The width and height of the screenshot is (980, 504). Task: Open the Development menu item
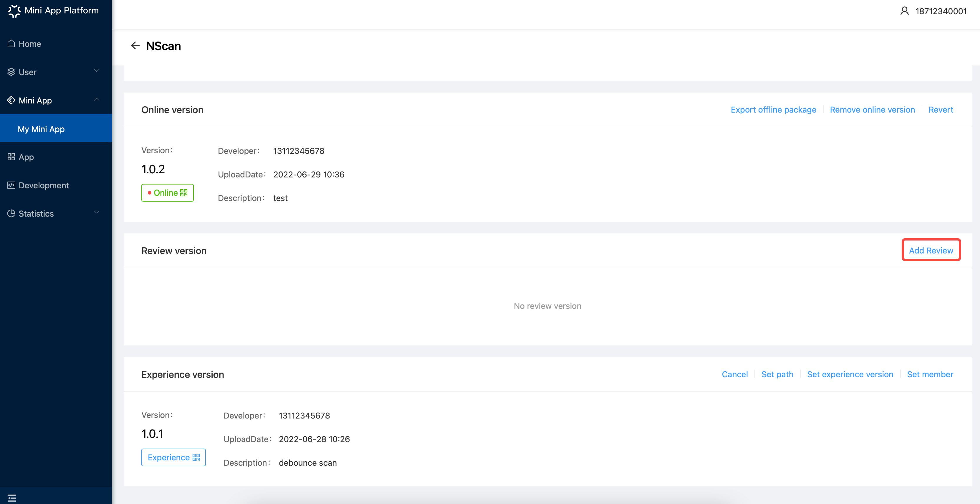[56, 185]
